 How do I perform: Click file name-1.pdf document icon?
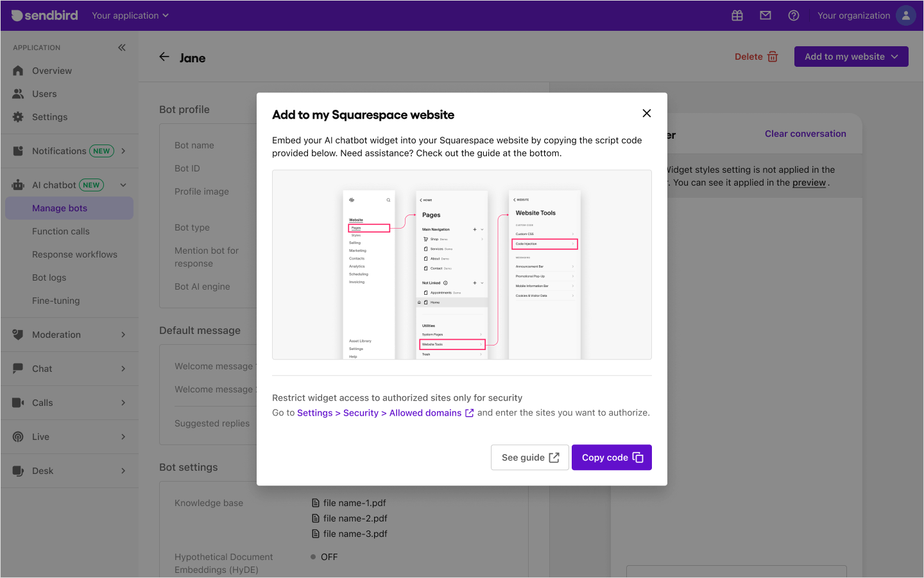click(x=315, y=503)
